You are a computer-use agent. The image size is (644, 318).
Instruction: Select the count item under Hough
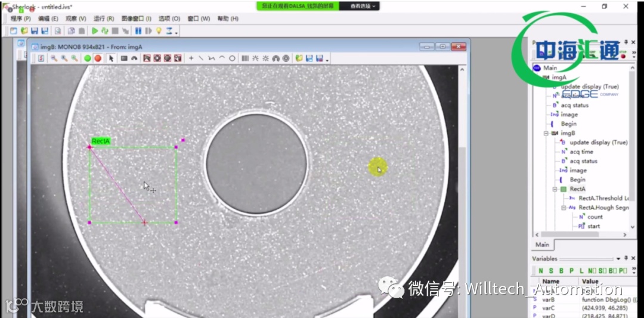click(x=595, y=217)
